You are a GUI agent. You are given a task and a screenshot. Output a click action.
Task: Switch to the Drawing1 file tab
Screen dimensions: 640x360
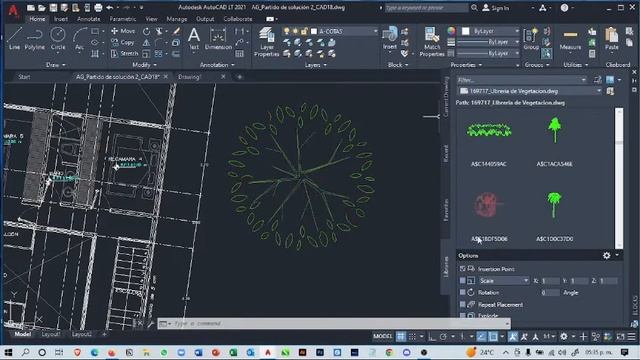(190, 77)
